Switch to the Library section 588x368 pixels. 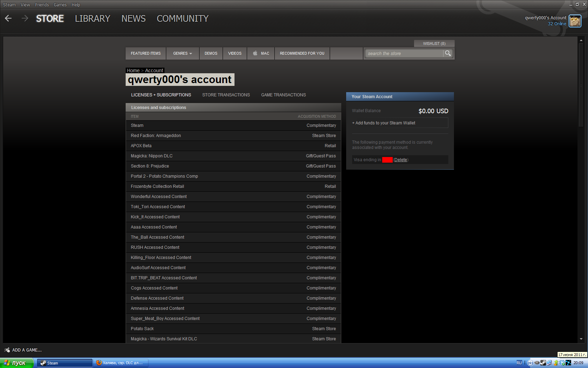point(92,18)
